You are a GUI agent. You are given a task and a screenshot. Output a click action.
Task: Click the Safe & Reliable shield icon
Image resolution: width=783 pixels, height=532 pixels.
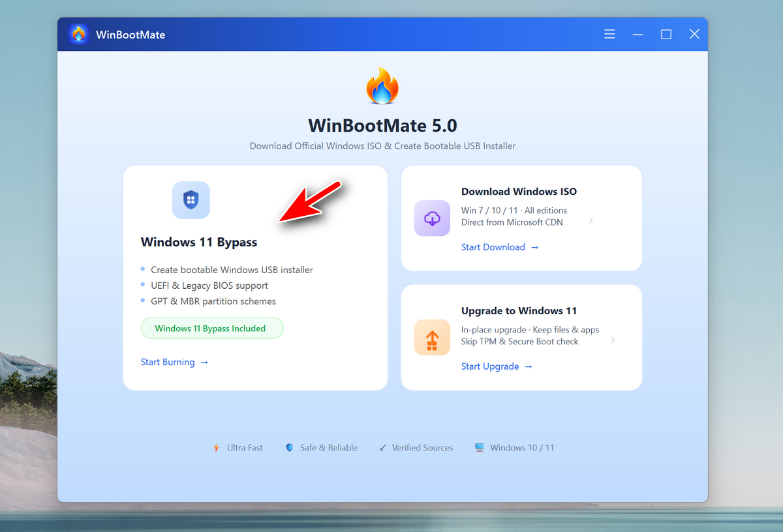(289, 447)
